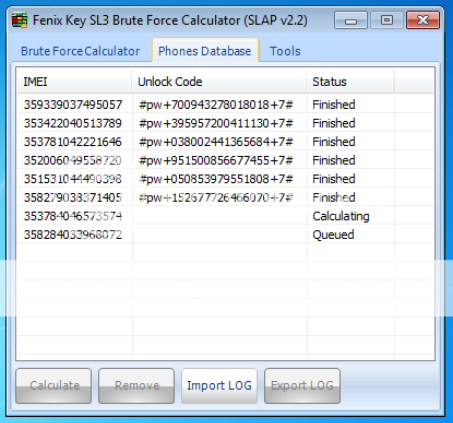
Task: Open the Phones Database tab
Action: click(205, 51)
